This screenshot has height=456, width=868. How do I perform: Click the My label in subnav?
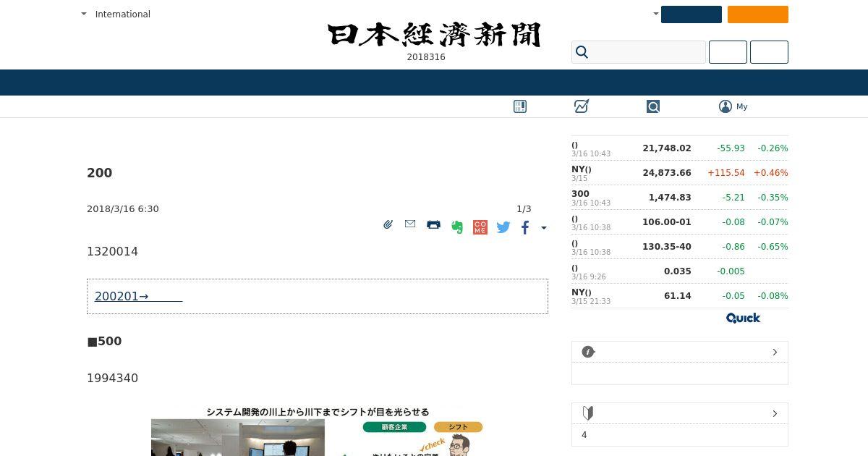(x=742, y=106)
